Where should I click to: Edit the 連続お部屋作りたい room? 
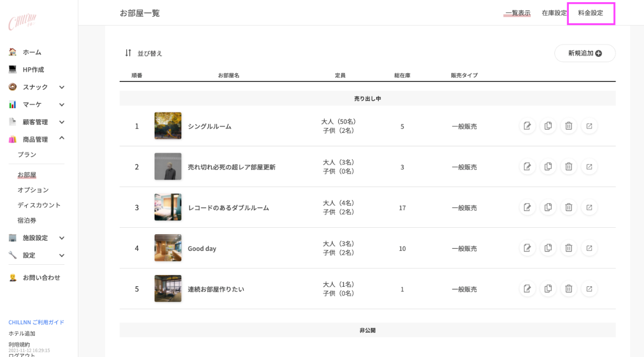[x=528, y=289]
